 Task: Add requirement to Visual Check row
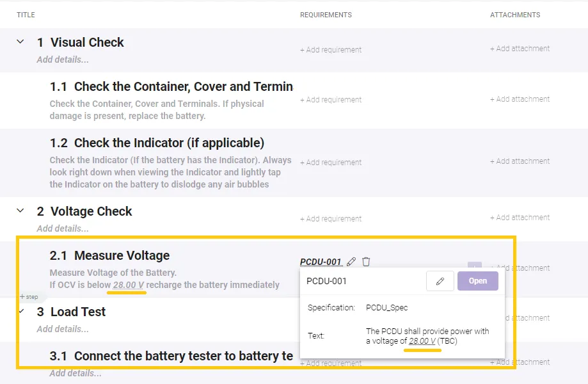point(331,50)
